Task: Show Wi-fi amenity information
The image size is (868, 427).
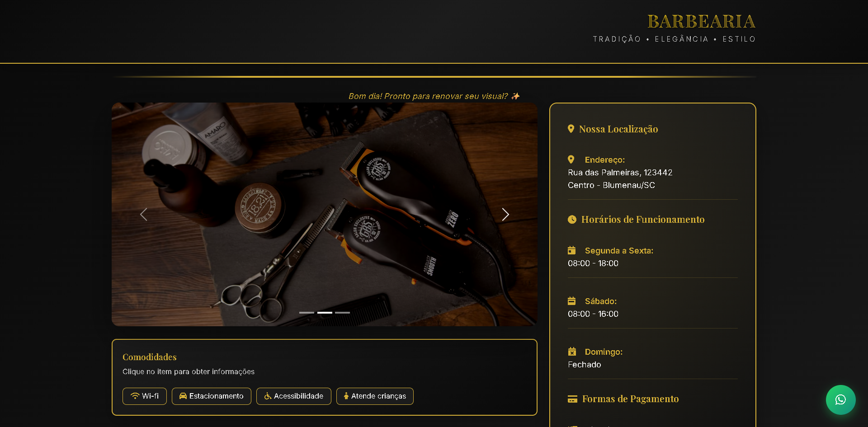Action: [144, 396]
